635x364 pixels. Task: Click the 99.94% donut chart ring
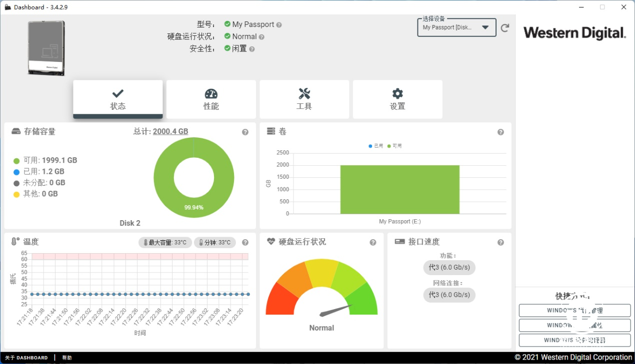(193, 207)
